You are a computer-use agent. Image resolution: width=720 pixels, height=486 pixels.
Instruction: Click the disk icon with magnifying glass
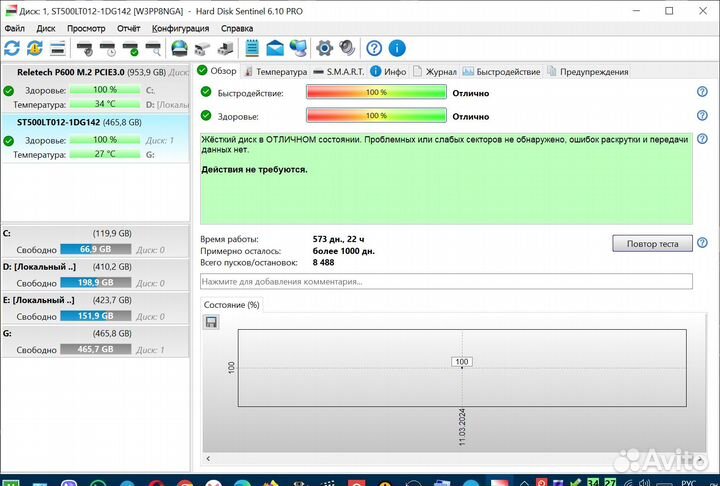tap(153, 48)
